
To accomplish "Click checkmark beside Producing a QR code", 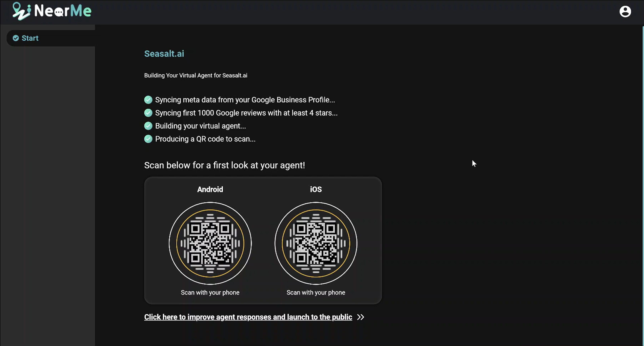I will click(x=148, y=139).
